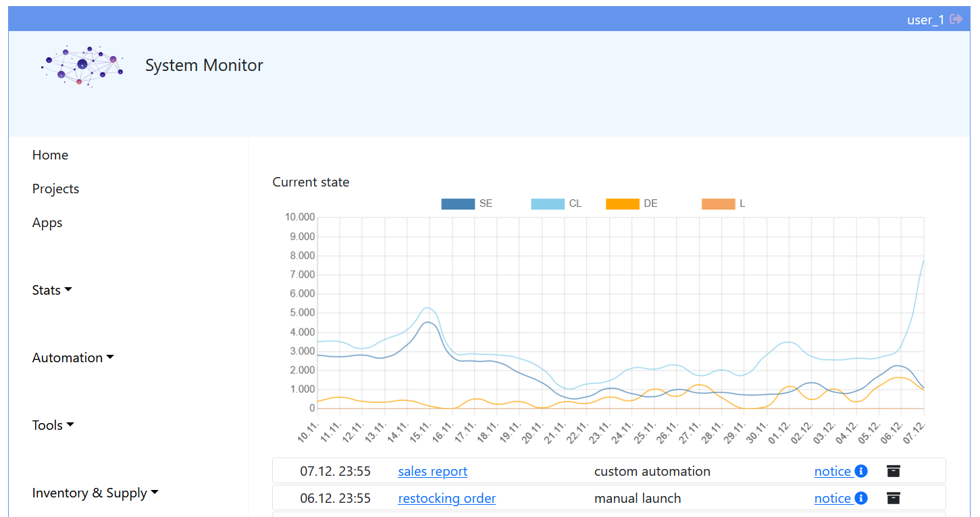
Task: Open the sales report link
Action: [432, 472]
